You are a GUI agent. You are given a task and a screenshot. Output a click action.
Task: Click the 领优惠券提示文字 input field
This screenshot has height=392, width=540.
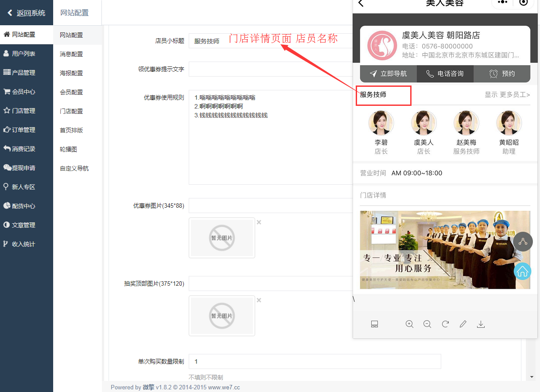point(271,69)
